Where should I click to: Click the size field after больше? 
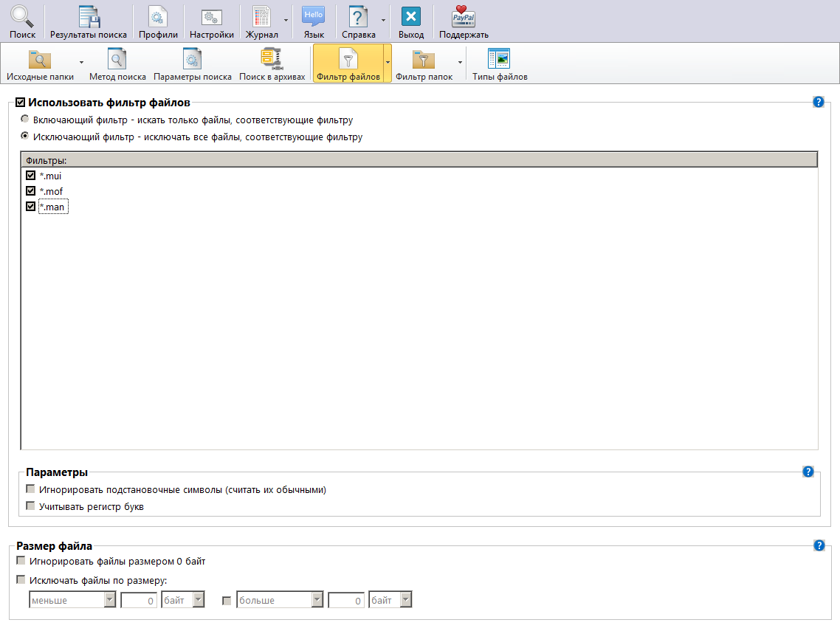tap(346, 600)
